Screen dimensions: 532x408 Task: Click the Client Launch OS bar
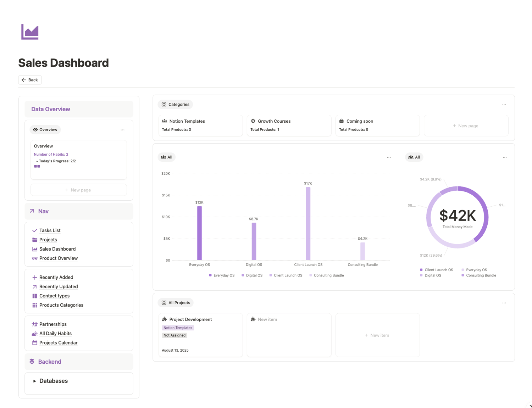tap(308, 223)
